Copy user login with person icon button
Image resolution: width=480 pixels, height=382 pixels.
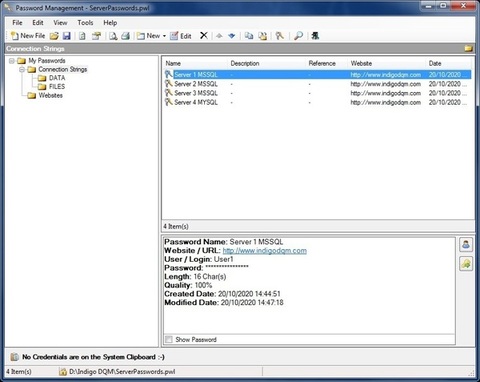(466, 244)
